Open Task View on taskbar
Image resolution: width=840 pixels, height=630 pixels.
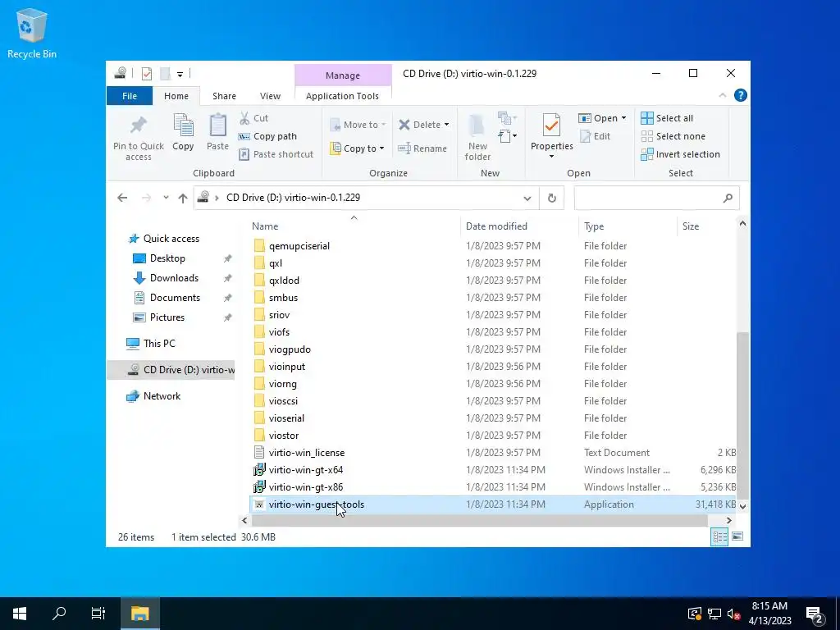point(98,614)
